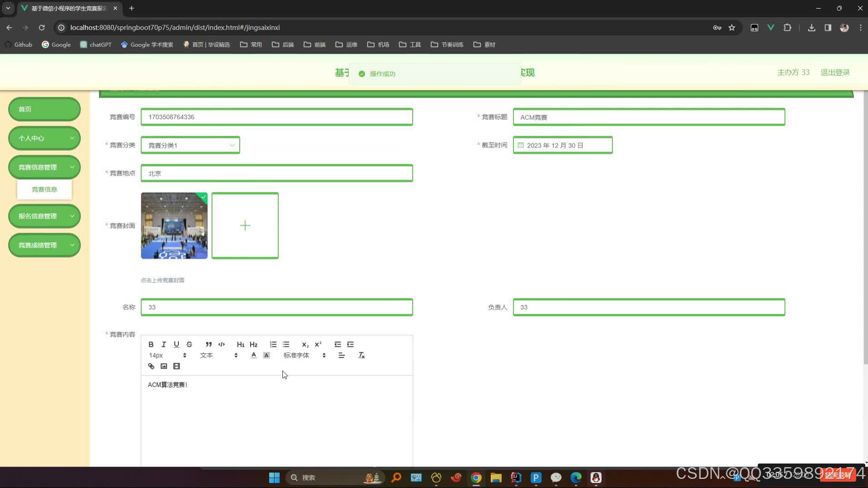Screen dimensions: 868x488
Task: Open the browser downloads panel
Action: click(812, 28)
